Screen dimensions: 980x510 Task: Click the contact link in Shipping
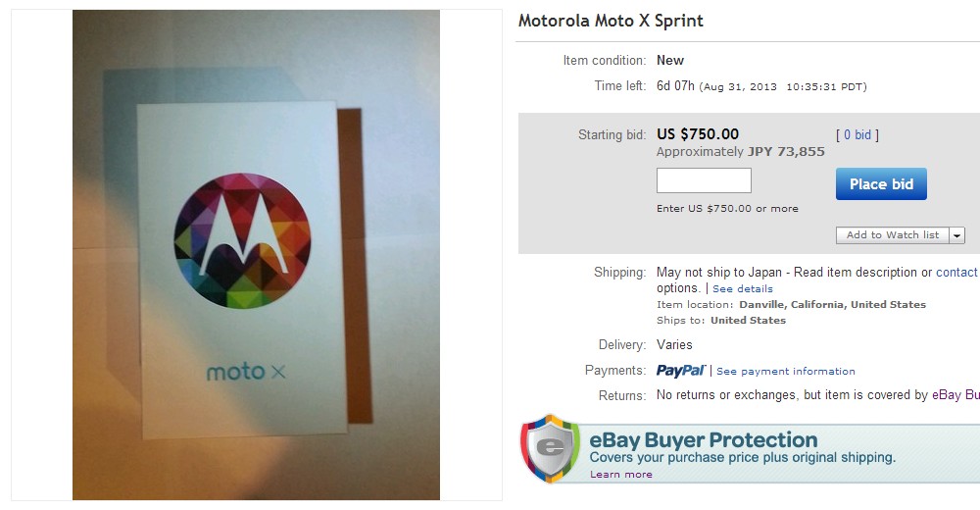click(956, 273)
